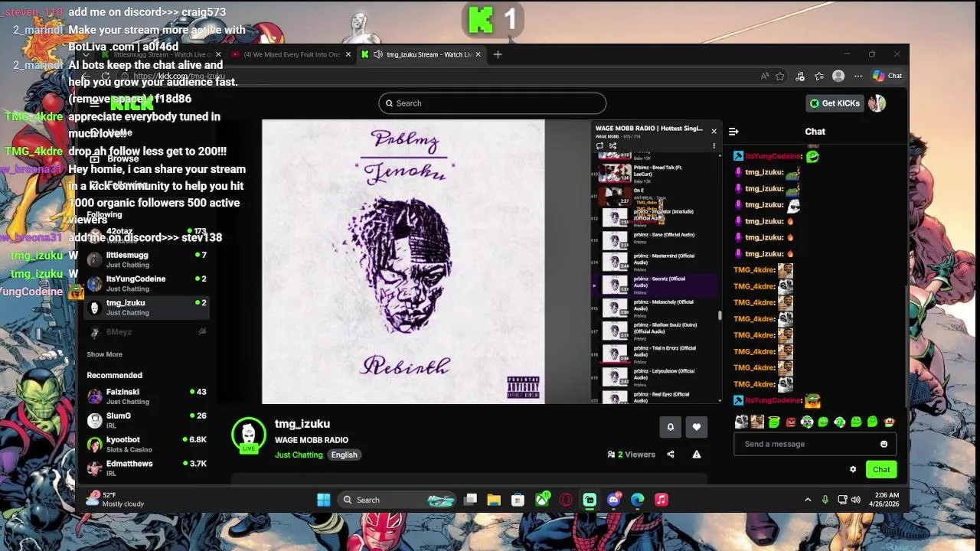
Task: Click the playlist scrollbar thumb
Action: pos(720,315)
